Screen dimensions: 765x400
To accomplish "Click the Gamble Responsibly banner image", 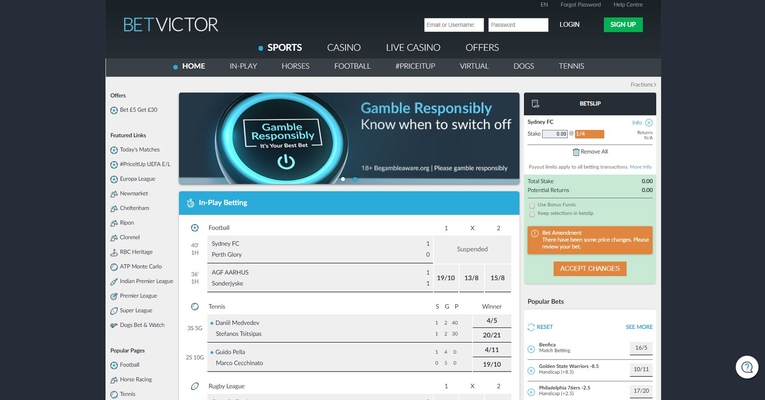I will [x=349, y=138].
